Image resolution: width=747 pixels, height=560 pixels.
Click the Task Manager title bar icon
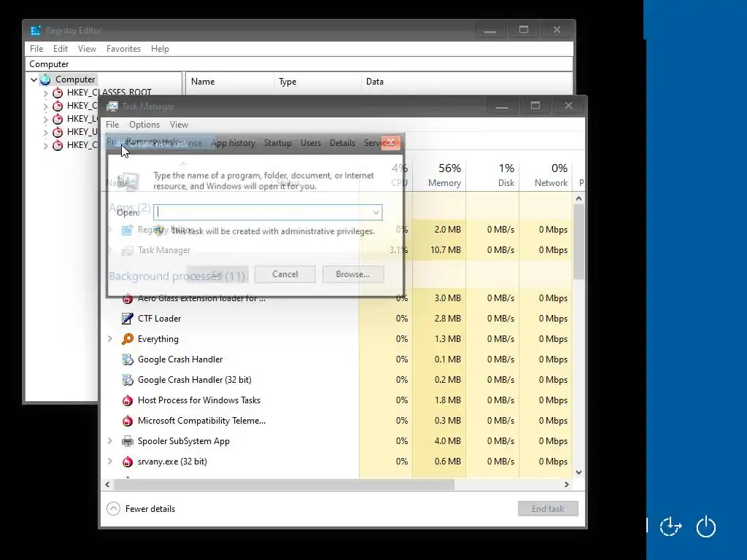pos(112,106)
